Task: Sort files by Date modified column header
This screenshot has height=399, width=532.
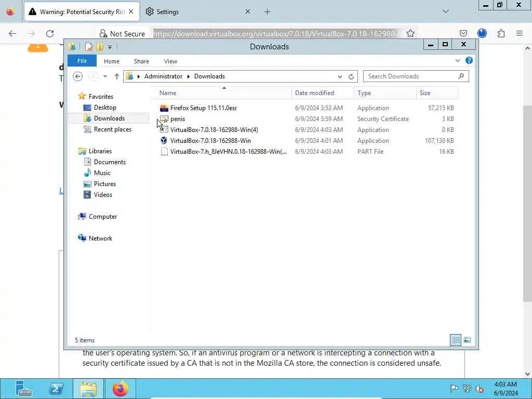Action: [323, 93]
